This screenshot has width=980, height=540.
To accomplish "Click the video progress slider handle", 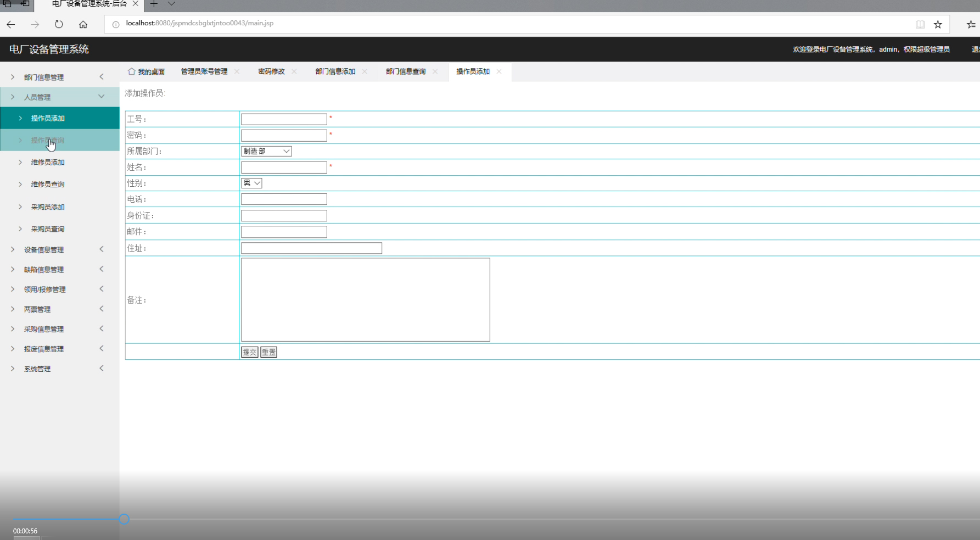I will pos(124,519).
